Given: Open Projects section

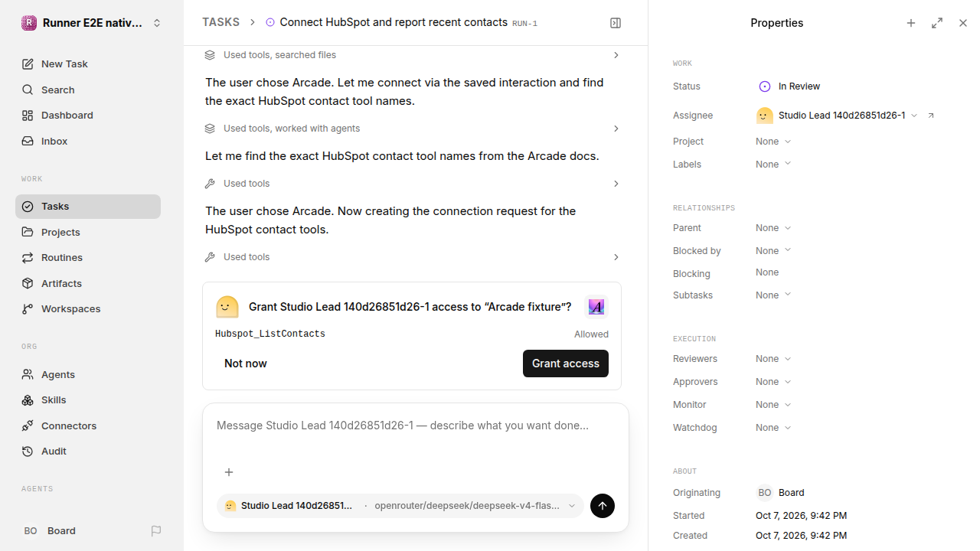Looking at the screenshot, I should (x=88, y=232).
